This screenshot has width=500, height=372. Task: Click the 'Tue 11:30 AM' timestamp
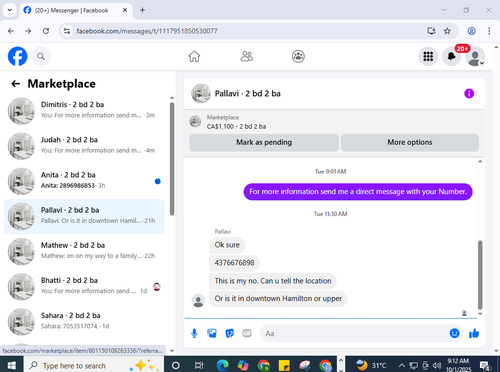click(x=330, y=214)
